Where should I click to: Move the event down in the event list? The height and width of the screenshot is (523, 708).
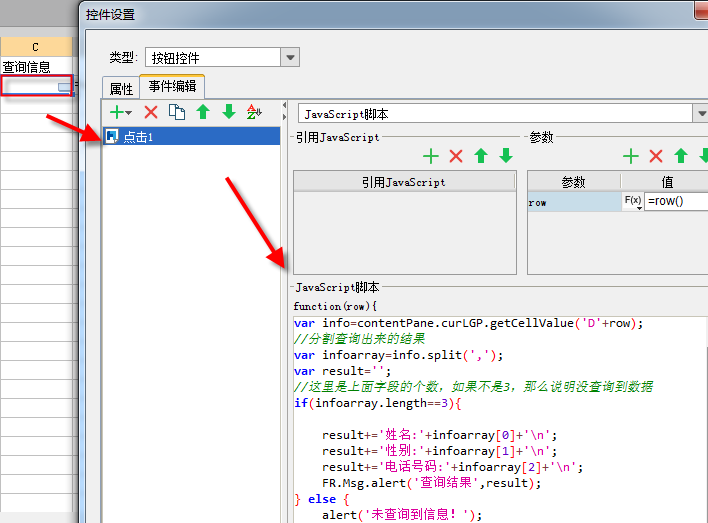229,112
